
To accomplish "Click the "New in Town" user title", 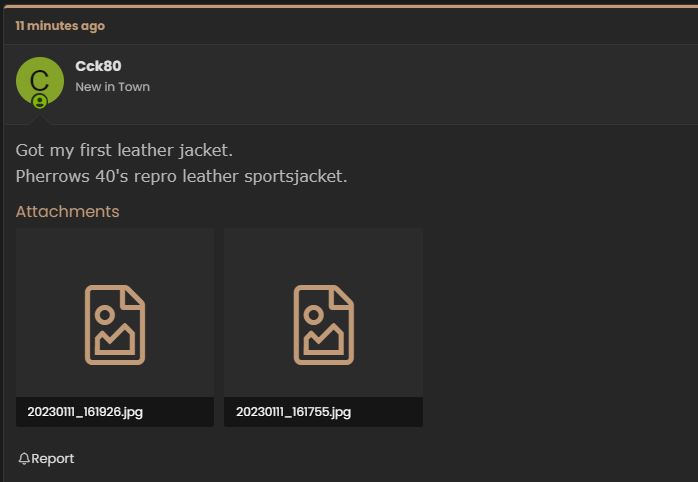I will point(113,87).
